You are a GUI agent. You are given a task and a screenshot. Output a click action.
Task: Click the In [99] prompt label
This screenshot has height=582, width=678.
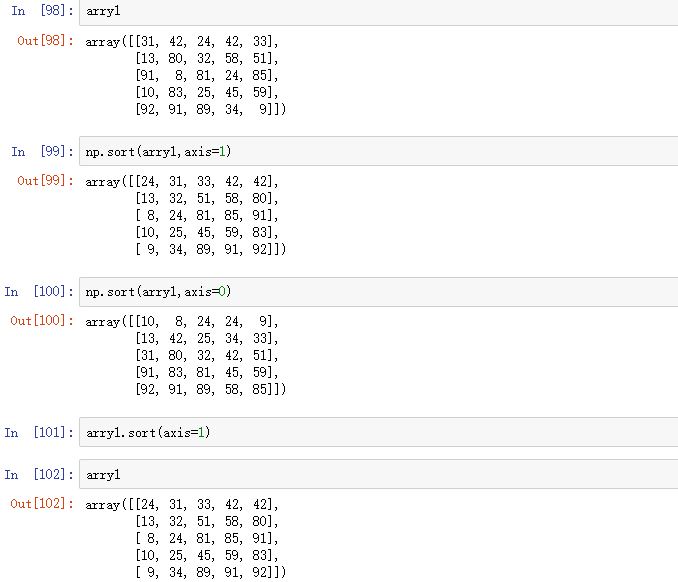[42, 151]
